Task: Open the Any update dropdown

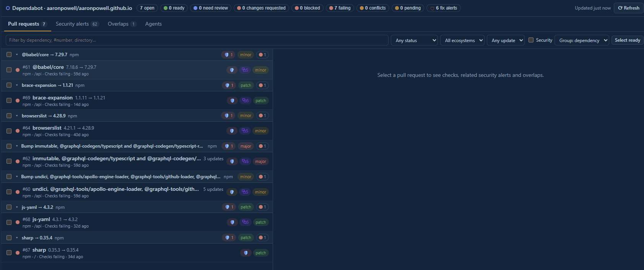Action: pos(506,40)
